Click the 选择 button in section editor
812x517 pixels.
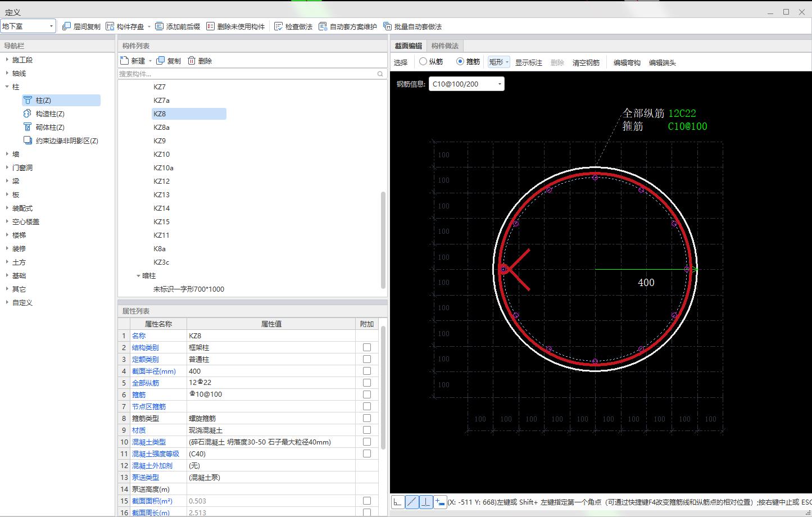point(401,62)
